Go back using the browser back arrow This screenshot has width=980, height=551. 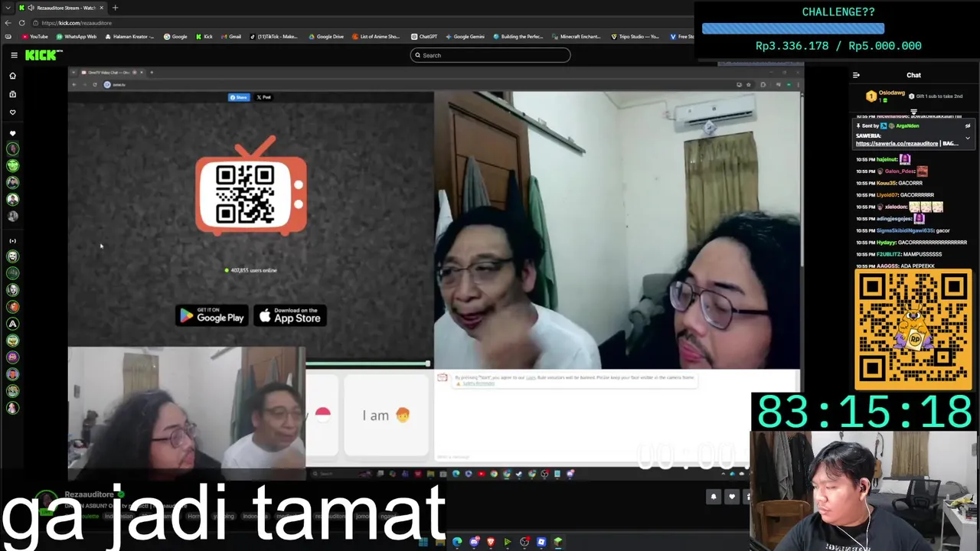coord(8,23)
